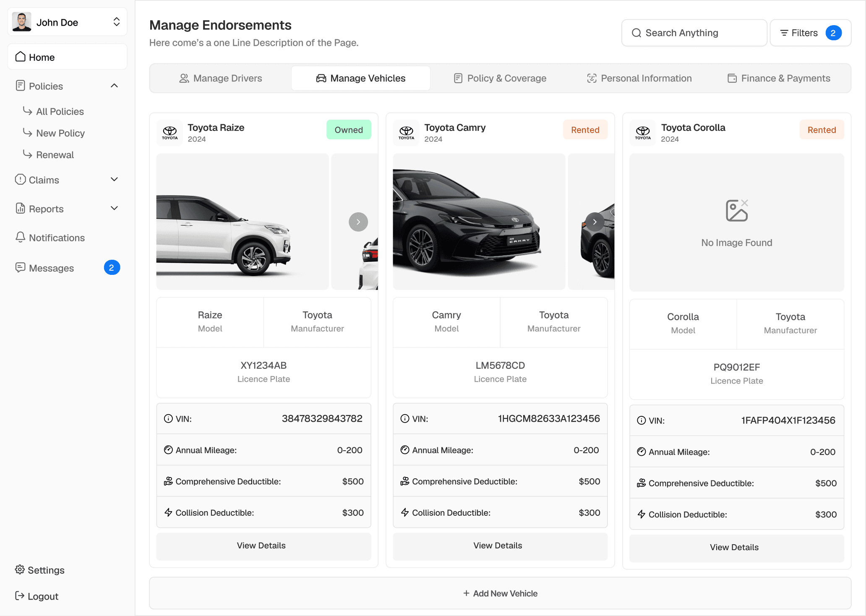
Task: Expand the Reports menu
Action: coord(114,209)
